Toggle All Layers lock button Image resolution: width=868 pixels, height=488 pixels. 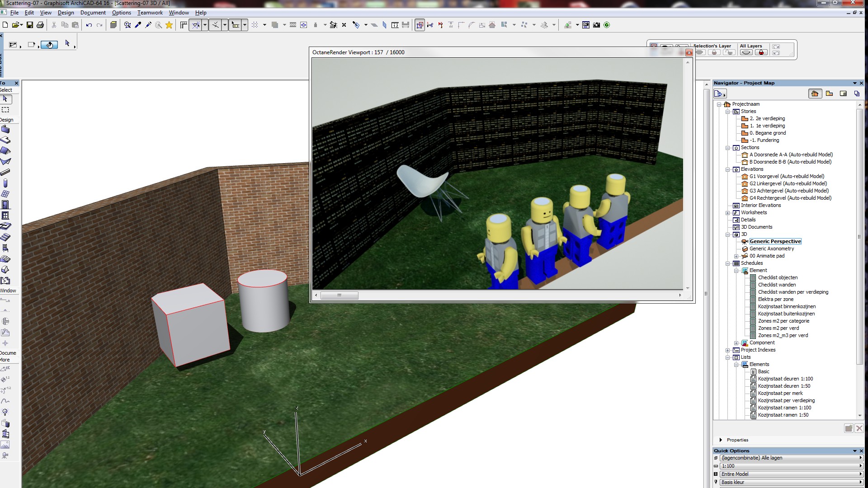[761, 53]
